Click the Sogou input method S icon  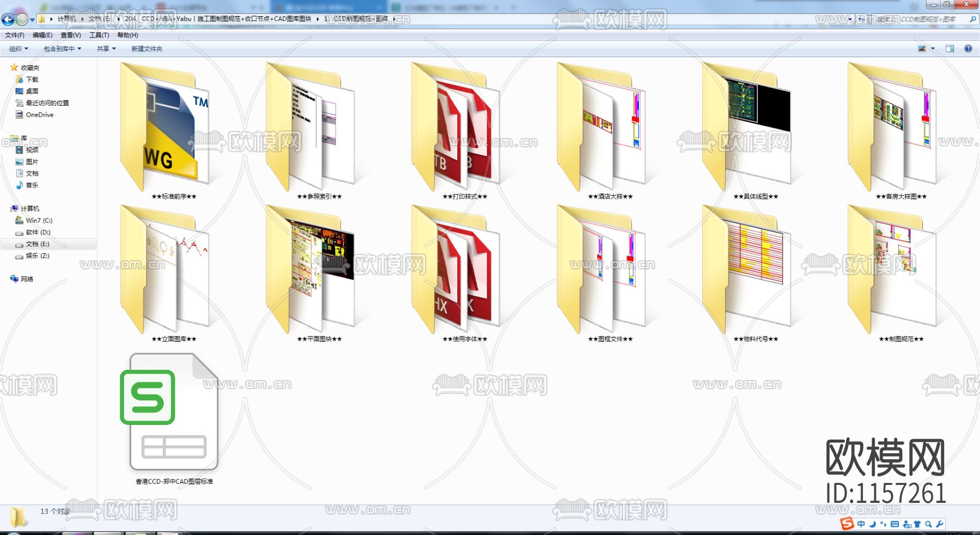[x=847, y=524]
